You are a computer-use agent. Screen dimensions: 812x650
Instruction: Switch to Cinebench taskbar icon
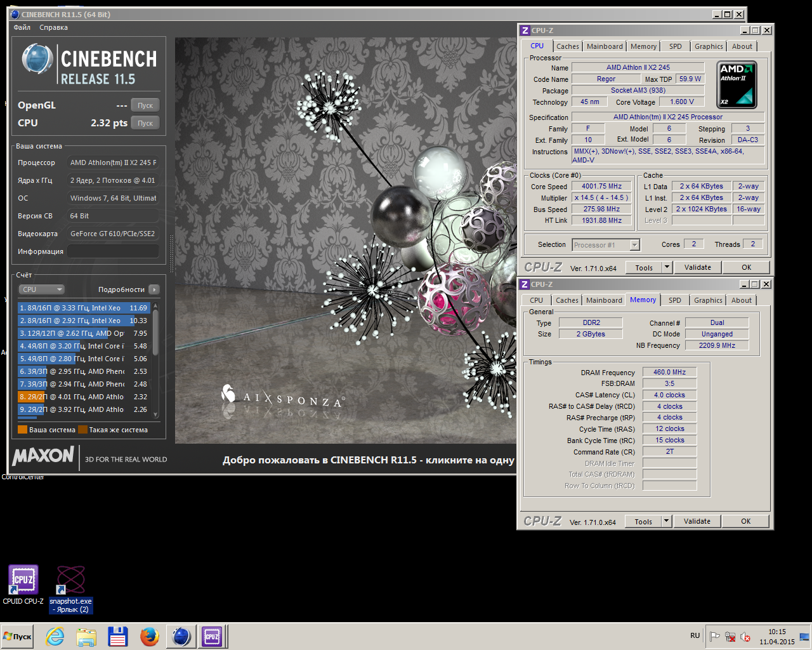tap(181, 636)
